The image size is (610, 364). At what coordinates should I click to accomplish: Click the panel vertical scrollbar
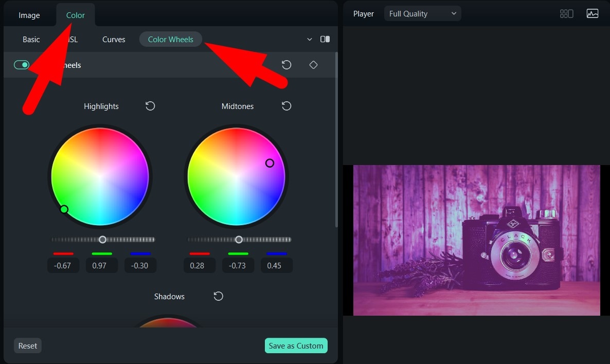(x=336, y=140)
